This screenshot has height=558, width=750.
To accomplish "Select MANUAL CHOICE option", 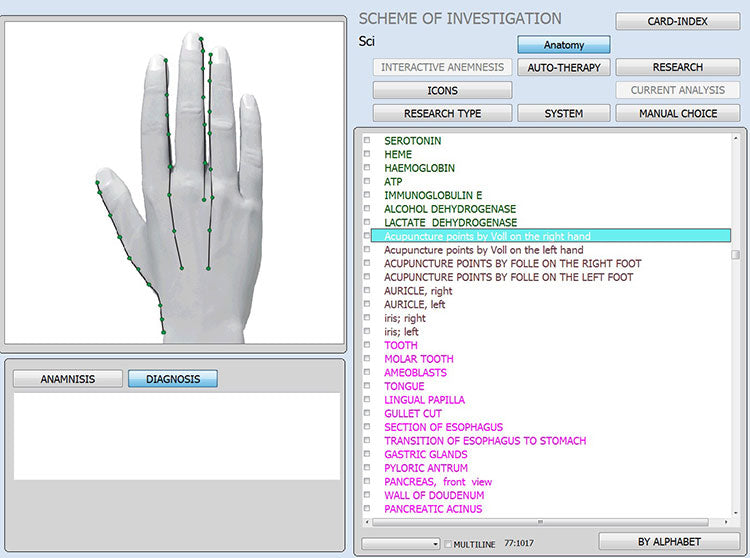I will 677,114.
